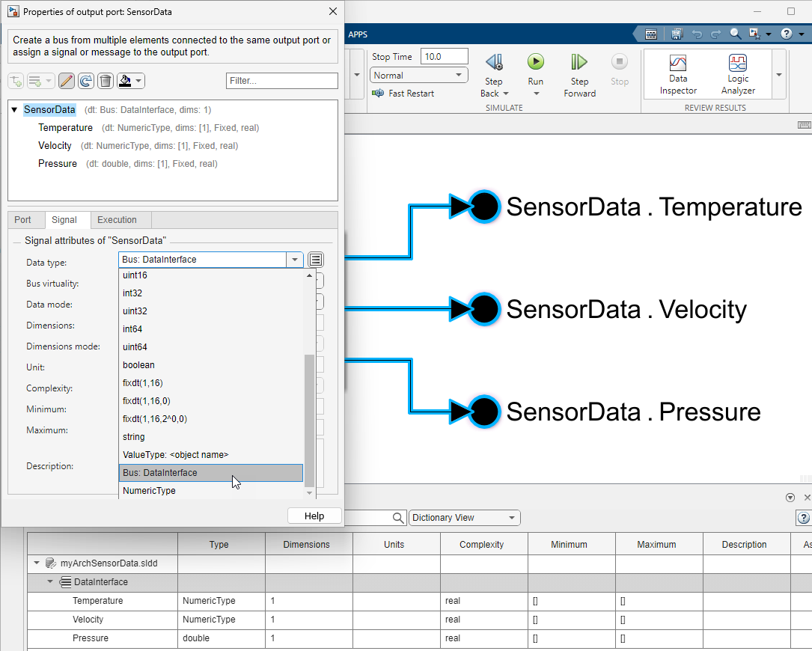This screenshot has height=651, width=812.
Task: Click the Help button
Action: (314, 516)
